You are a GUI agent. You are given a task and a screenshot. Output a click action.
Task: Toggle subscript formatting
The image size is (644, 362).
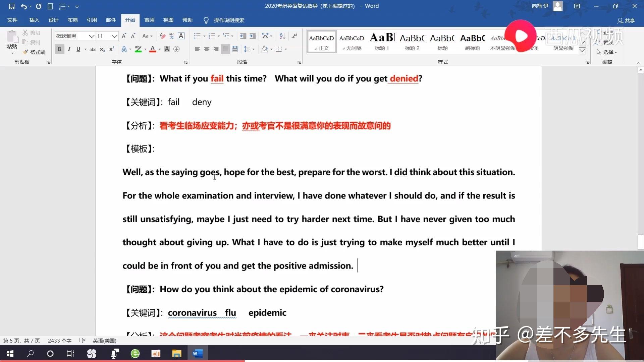pyautogui.click(x=102, y=49)
